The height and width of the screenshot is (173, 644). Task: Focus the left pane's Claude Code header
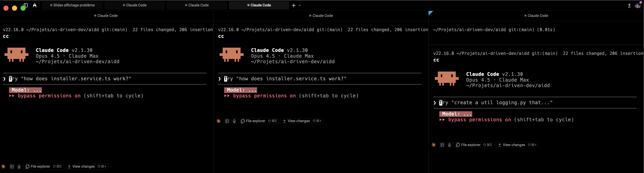[x=106, y=16]
